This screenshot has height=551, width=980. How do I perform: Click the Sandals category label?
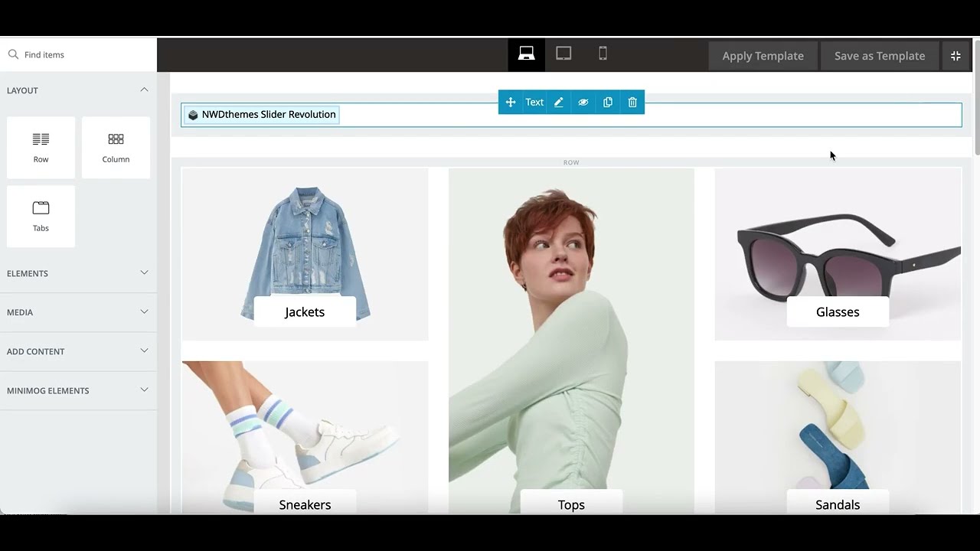838,504
